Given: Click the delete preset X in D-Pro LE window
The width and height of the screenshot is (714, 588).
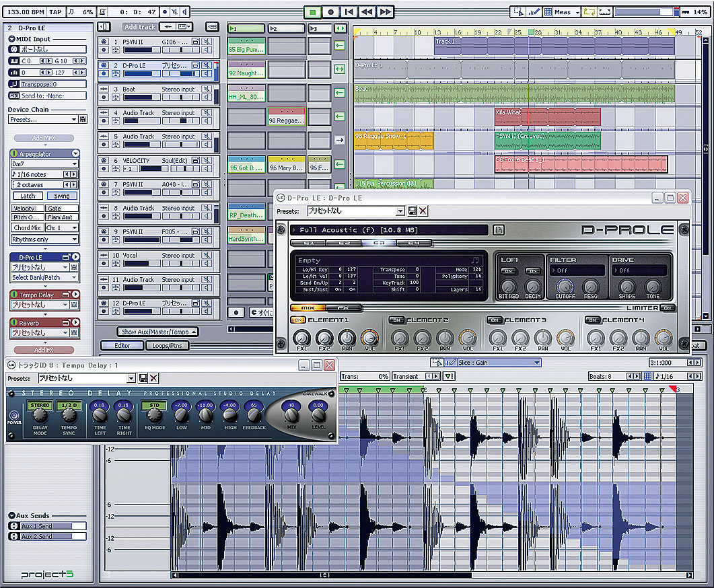Looking at the screenshot, I should (423, 211).
